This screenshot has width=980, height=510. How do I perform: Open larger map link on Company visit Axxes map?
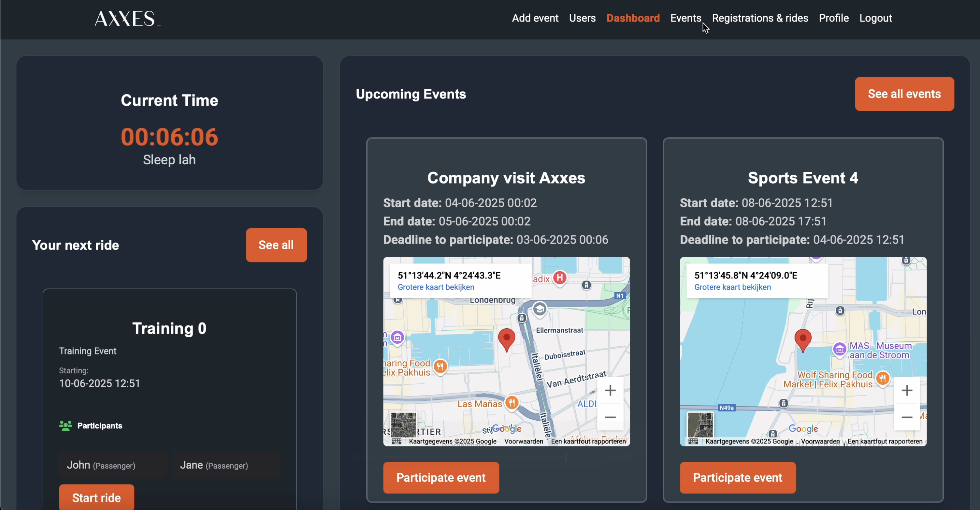tap(436, 287)
